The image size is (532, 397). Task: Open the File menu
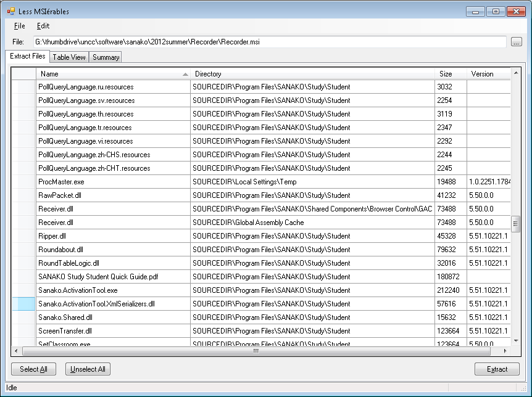pyautogui.click(x=19, y=26)
